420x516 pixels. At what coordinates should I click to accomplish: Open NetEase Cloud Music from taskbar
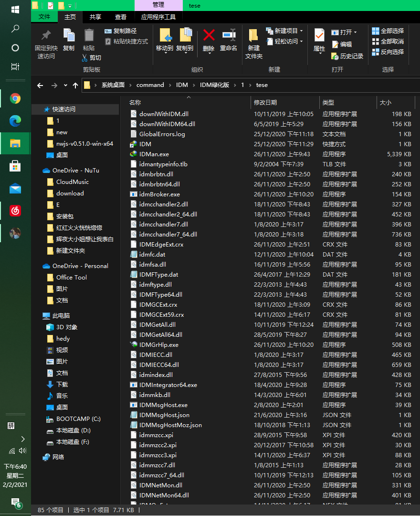coord(15,210)
